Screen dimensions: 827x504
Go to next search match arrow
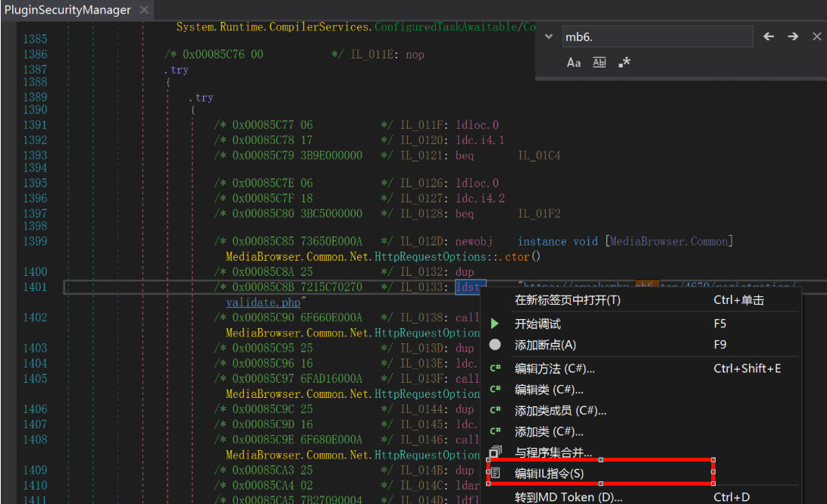click(793, 36)
